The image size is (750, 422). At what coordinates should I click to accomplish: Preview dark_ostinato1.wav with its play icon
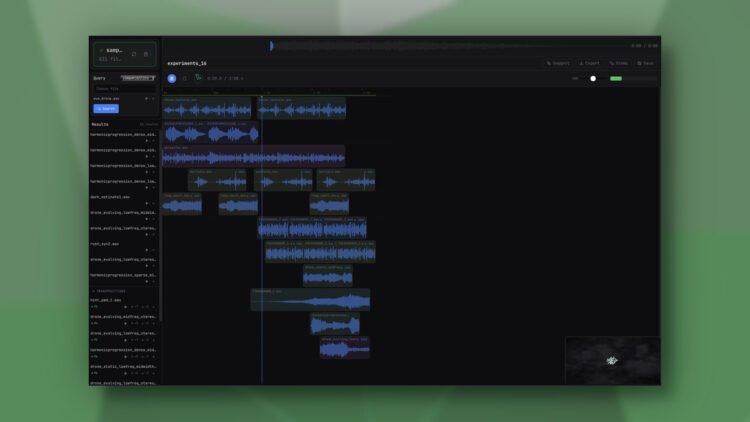147,203
